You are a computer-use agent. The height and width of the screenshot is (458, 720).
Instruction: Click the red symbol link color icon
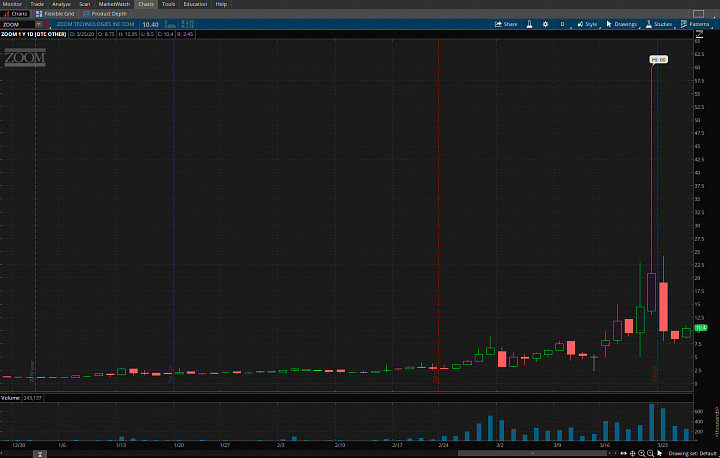pyautogui.click(x=48, y=24)
